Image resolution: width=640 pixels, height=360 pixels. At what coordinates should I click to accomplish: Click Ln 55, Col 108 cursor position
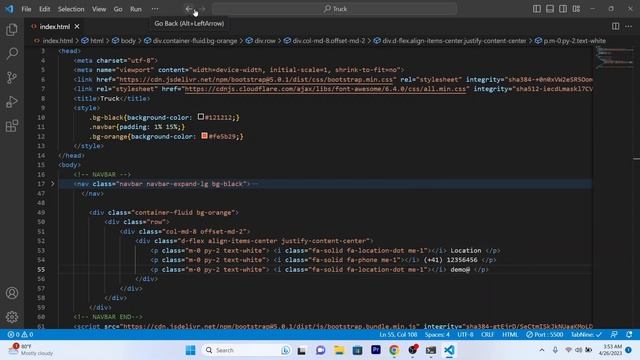point(398,334)
